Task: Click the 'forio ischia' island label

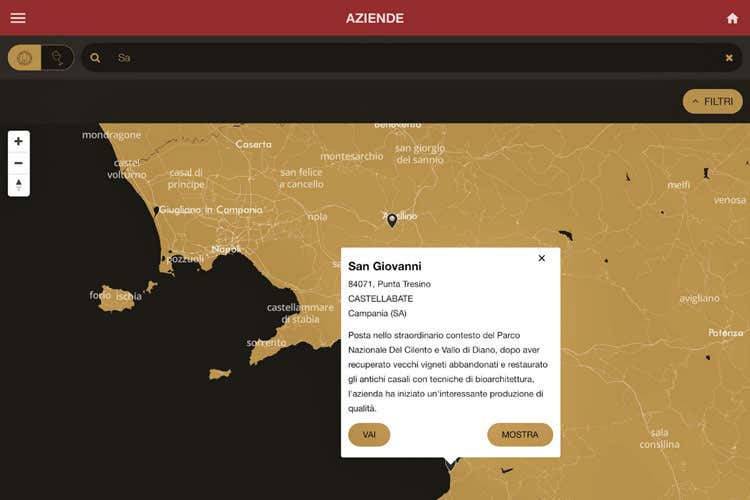Action: pyautogui.click(x=115, y=296)
